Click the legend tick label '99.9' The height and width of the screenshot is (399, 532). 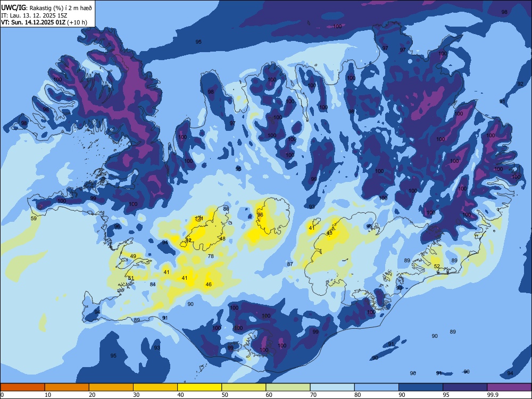pos(493,395)
